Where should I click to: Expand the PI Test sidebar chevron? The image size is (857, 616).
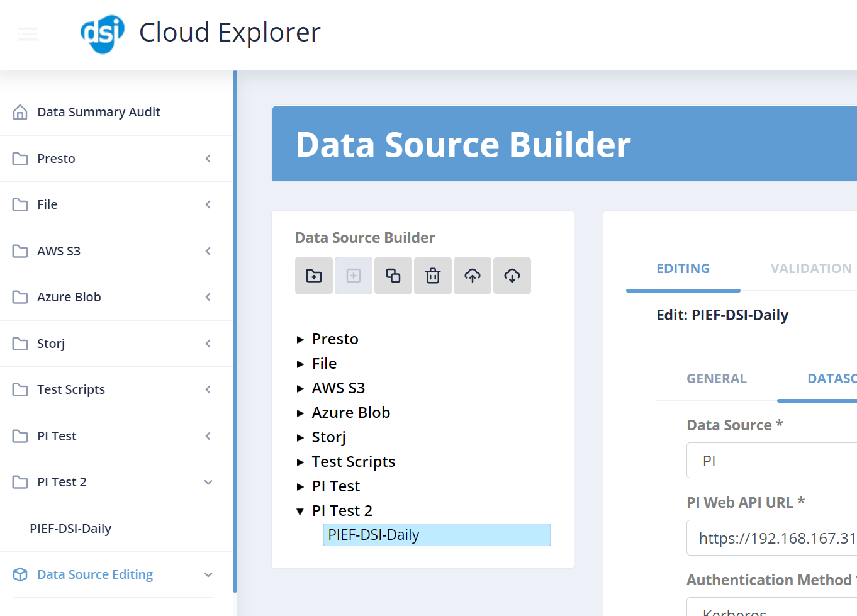point(208,436)
